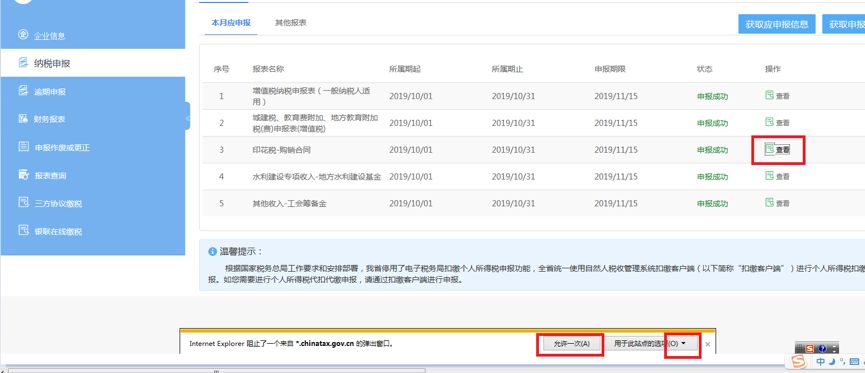The image size is (865, 373).
Task: Open the soft keyboard icon
Action: pos(855,362)
